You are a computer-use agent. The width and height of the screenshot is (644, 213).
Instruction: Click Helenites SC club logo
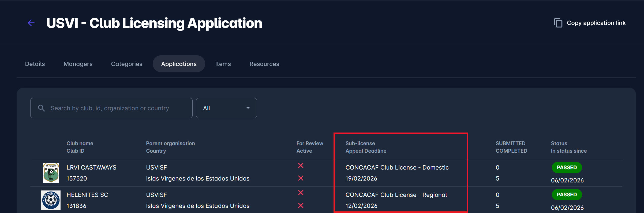(x=51, y=200)
